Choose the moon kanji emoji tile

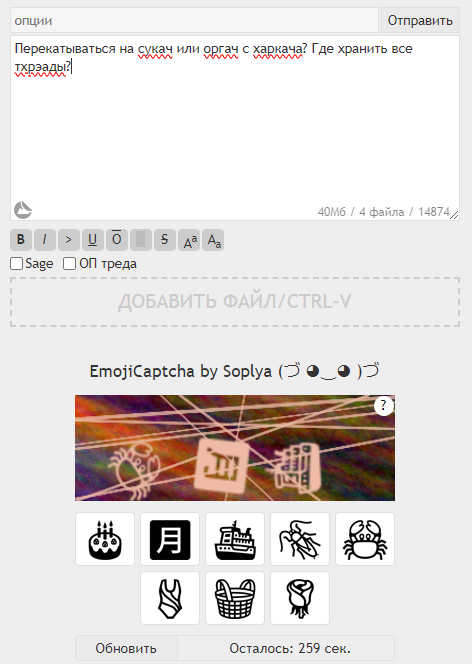[170, 539]
